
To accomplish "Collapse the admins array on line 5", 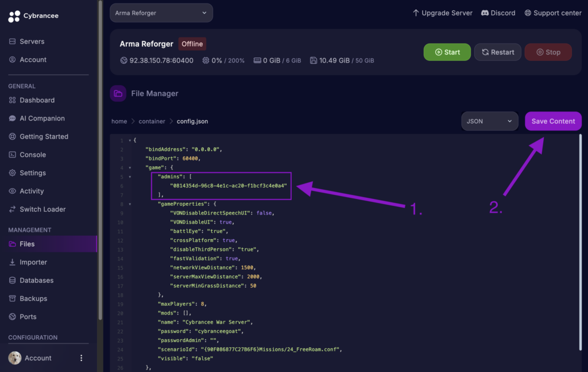I will pyautogui.click(x=130, y=177).
